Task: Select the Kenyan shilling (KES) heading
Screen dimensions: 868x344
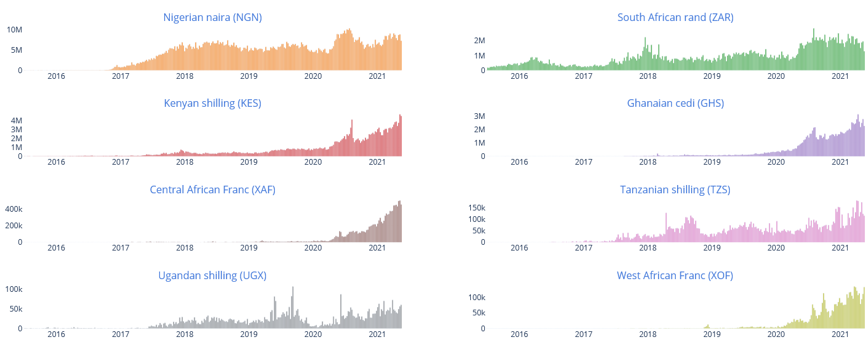Action: coord(213,103)
